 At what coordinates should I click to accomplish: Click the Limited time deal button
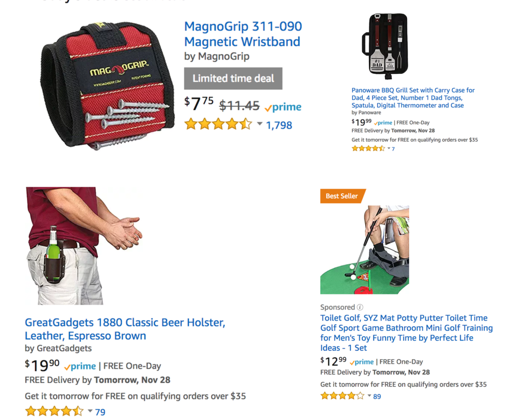click(233, 78)
